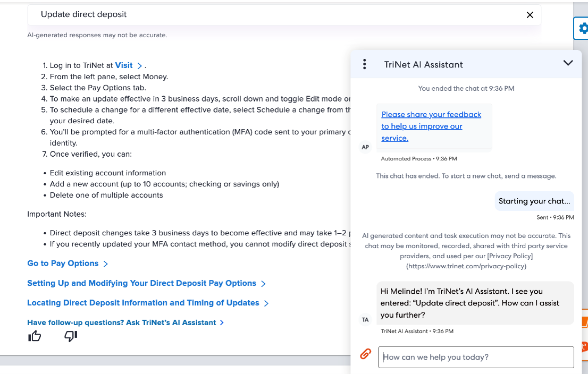Open the three-dot chat options menu

pos(365,64)
